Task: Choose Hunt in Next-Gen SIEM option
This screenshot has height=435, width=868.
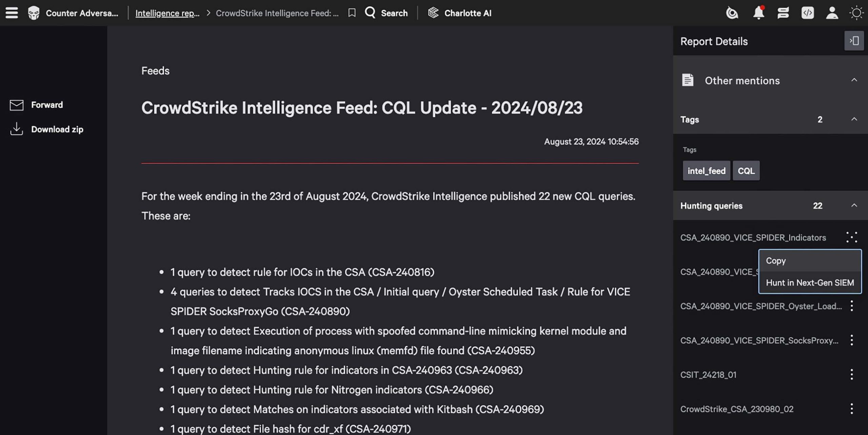Action: (x=810, y=282)
